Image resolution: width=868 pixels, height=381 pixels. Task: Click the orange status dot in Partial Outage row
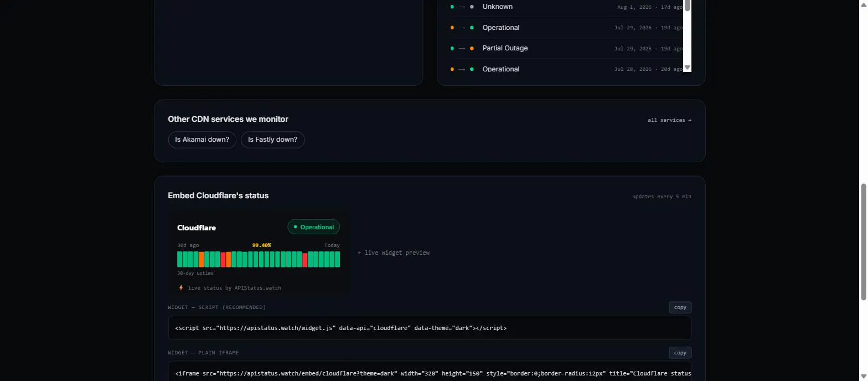472,48
